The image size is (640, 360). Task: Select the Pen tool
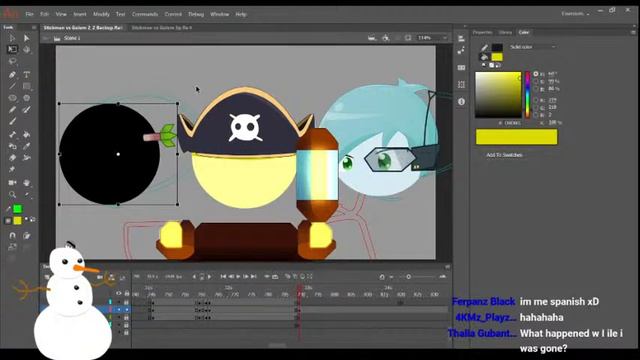(x=12, y=75)
